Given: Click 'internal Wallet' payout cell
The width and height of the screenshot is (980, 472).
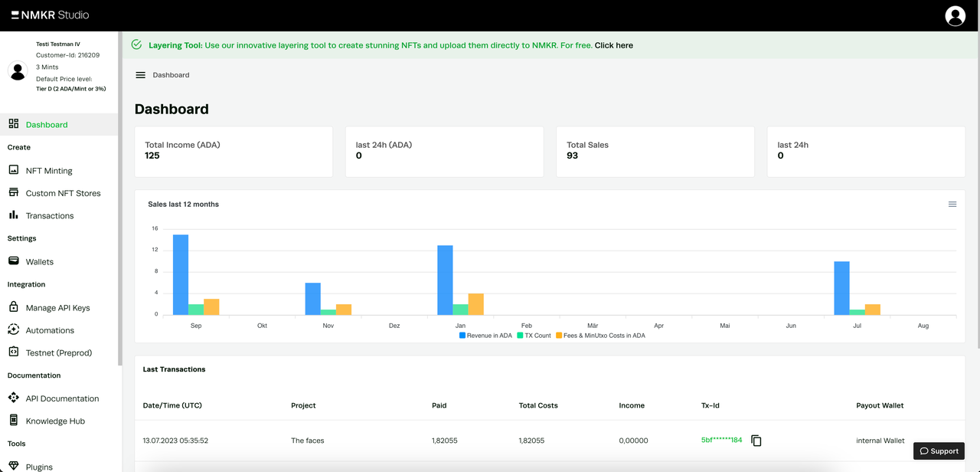Looking at the screenshot, I should point(880,441).
